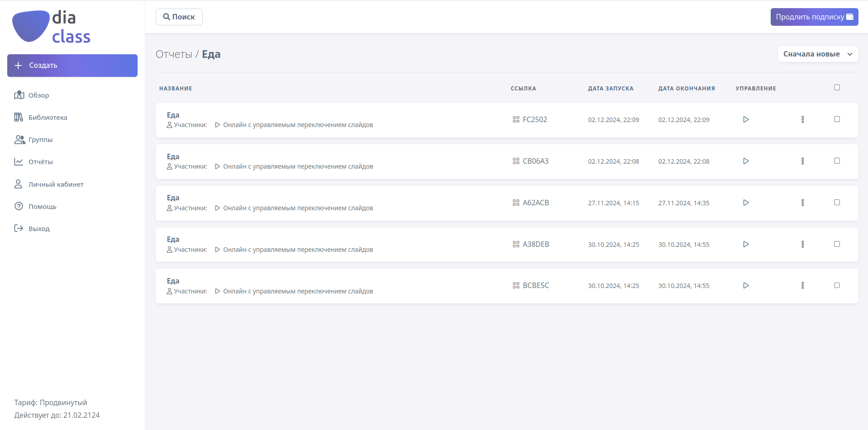Open Личный кабинет in sidebar

click(x=49, y=184)
